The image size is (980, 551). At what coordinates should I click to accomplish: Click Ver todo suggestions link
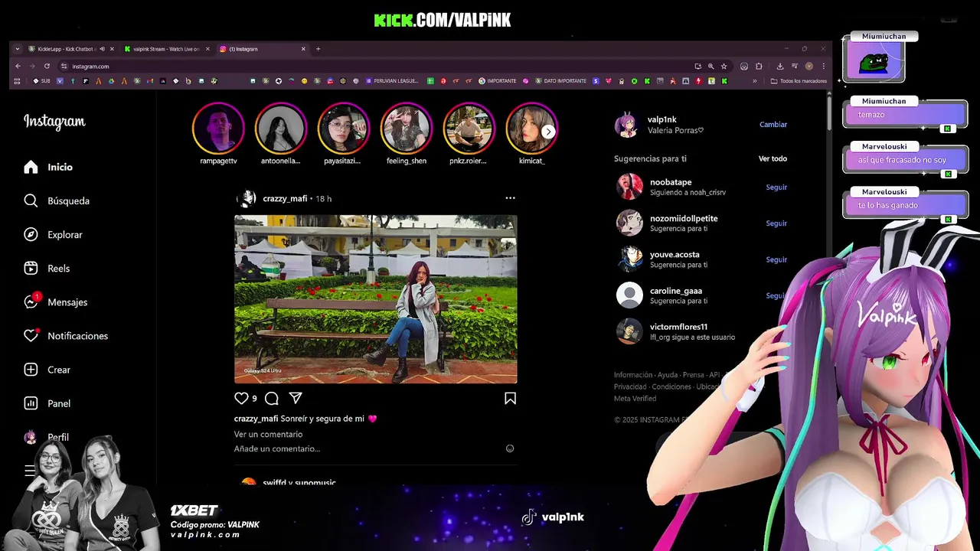point(773,158)
